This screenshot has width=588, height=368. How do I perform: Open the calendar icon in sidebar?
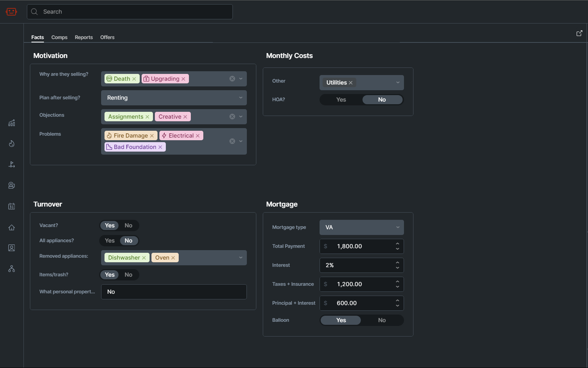tap(12, 206)
